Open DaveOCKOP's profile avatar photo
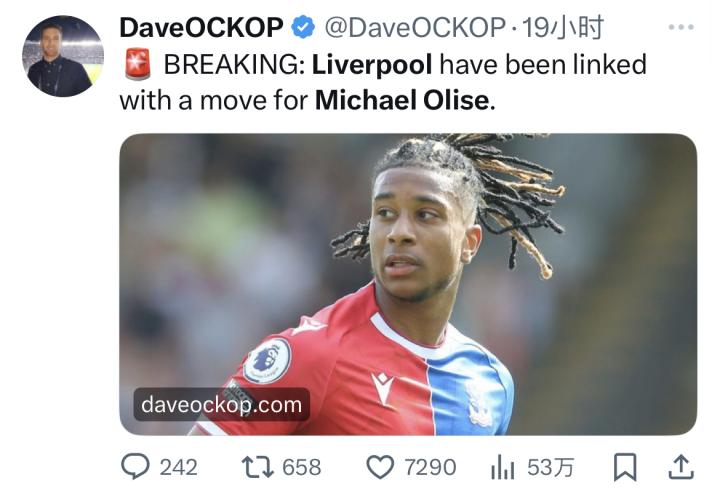Viewport: 720px width, 497px height. tap(63, 56)
